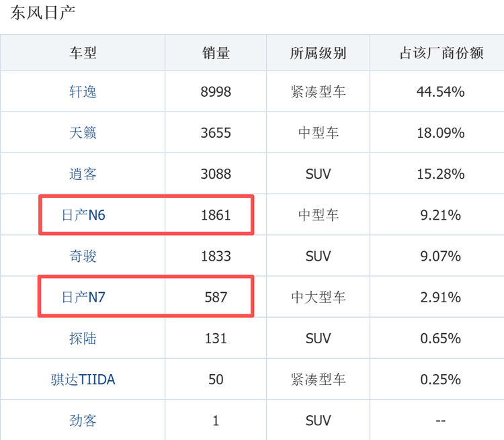The height and width of the screenshot is (440, 504).
Task: Click the 1861 sales value for 日产N6
Action: coord(216,216)
